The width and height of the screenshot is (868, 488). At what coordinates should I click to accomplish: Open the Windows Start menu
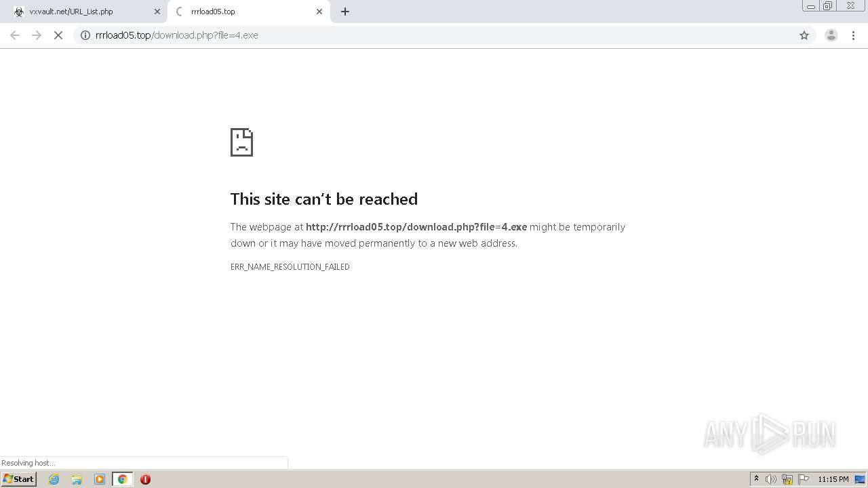(x=18, y=479)
